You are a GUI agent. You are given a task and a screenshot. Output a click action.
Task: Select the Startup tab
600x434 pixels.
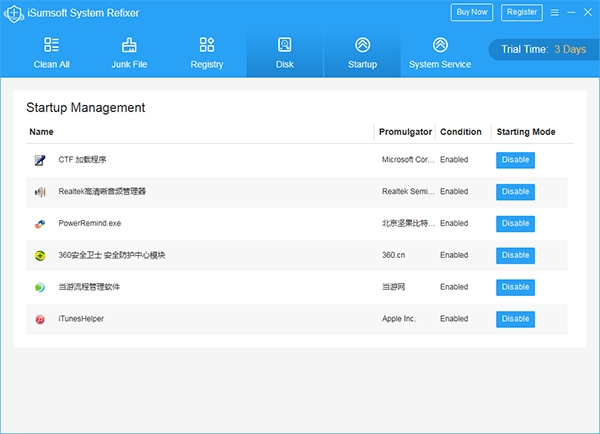[362, 53]
